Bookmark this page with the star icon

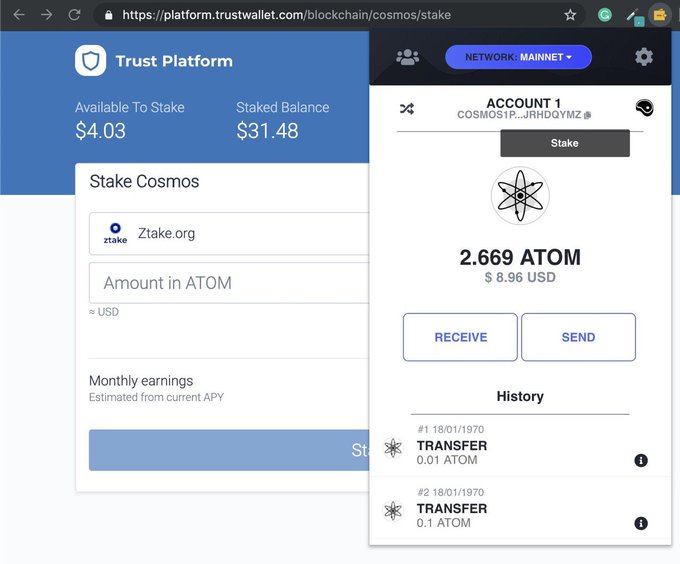point(570,15)
